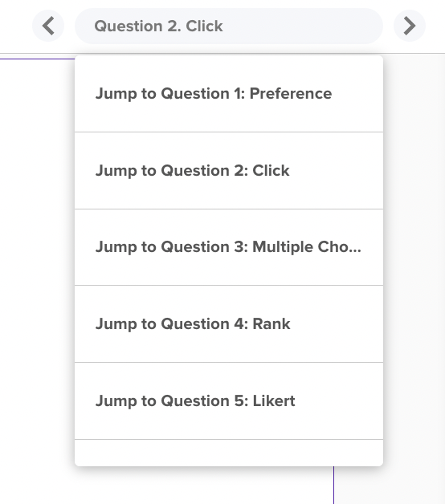Navigate to Question 5: Likert
The width and height of the screenshot is (445, 504).
click(229, 400)
